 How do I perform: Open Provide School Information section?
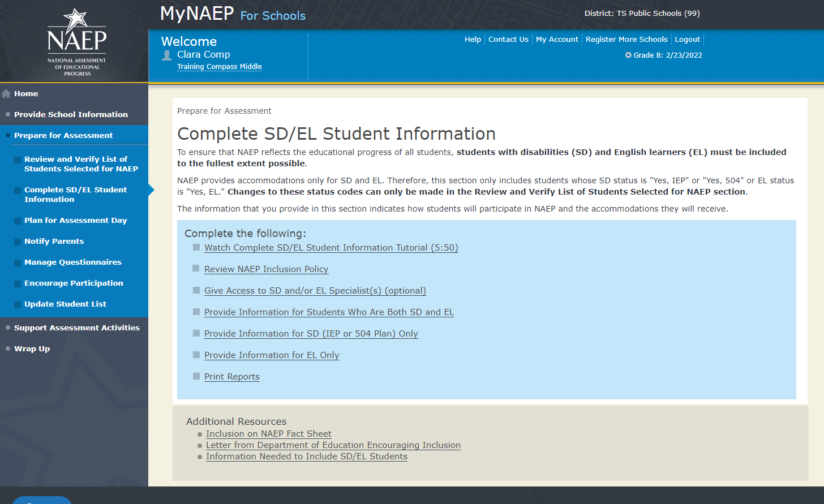click(x=71, y=115)
